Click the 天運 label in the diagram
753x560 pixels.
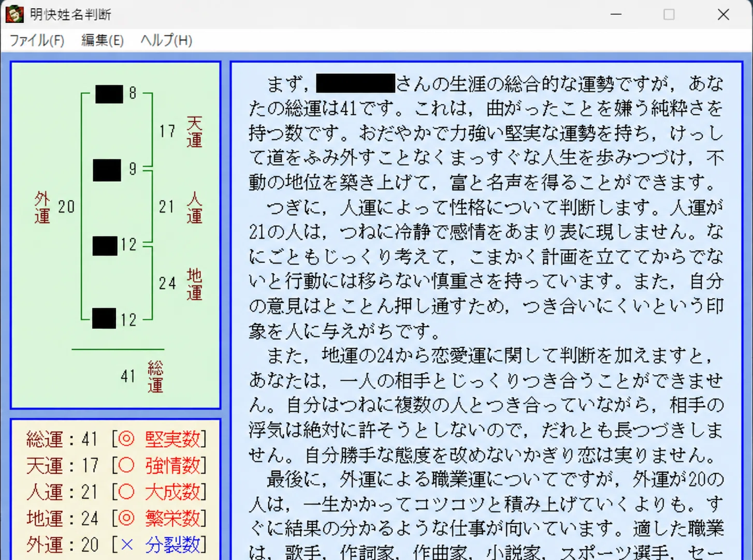click(194, 132)
